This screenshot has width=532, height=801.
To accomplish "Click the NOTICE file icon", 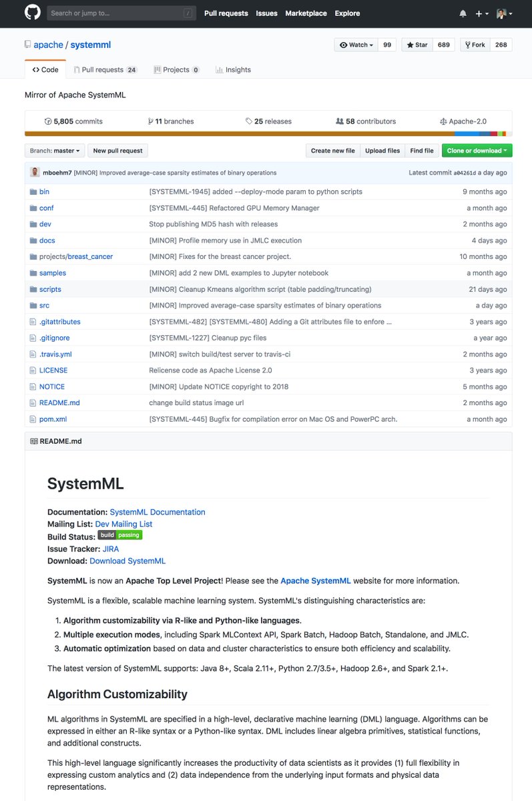I will (x=33, y=386).
